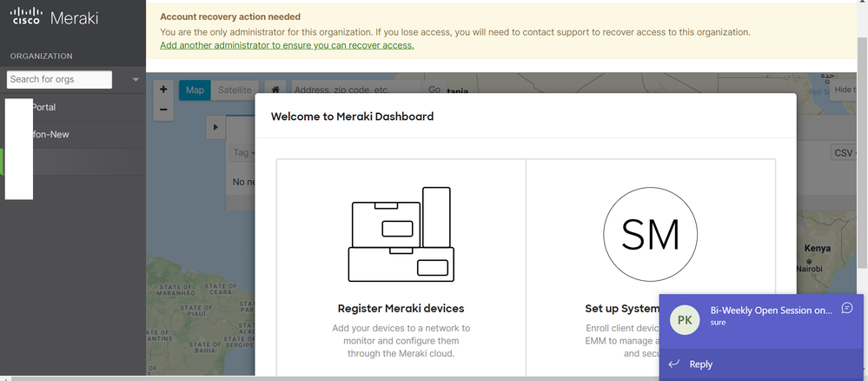This screenshot has height=381, width=868.
Task: Zoom out on the map with minus button
Action: [x=163, y=110]
